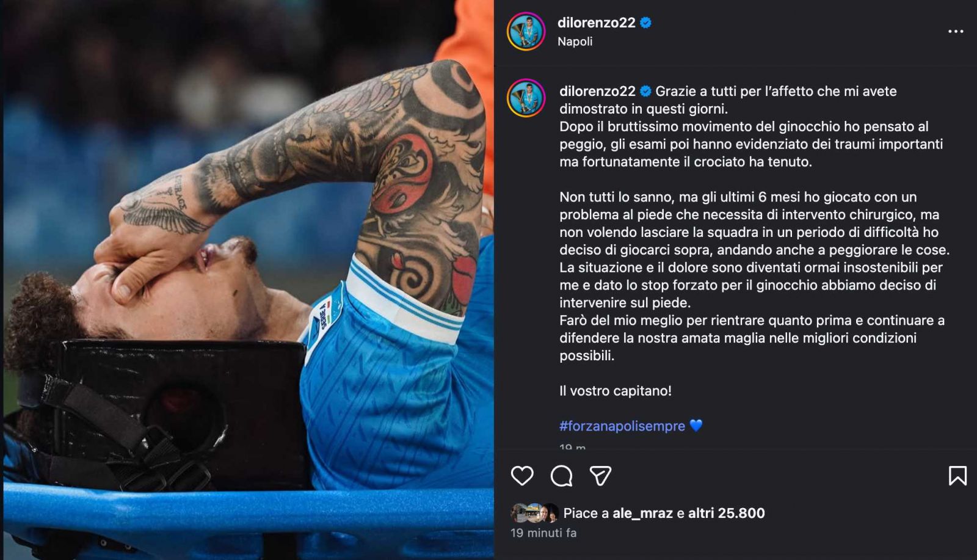Click the 19 minuti fa timestamp
The height and width of the screenshot is (560, 977).
click(x=543, y=533)
